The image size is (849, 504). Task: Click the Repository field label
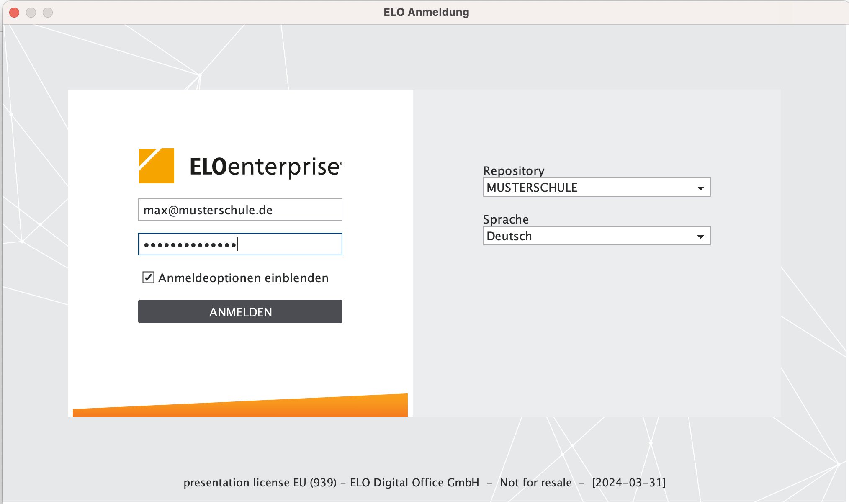pyautogui.click(x=514, y=171)
